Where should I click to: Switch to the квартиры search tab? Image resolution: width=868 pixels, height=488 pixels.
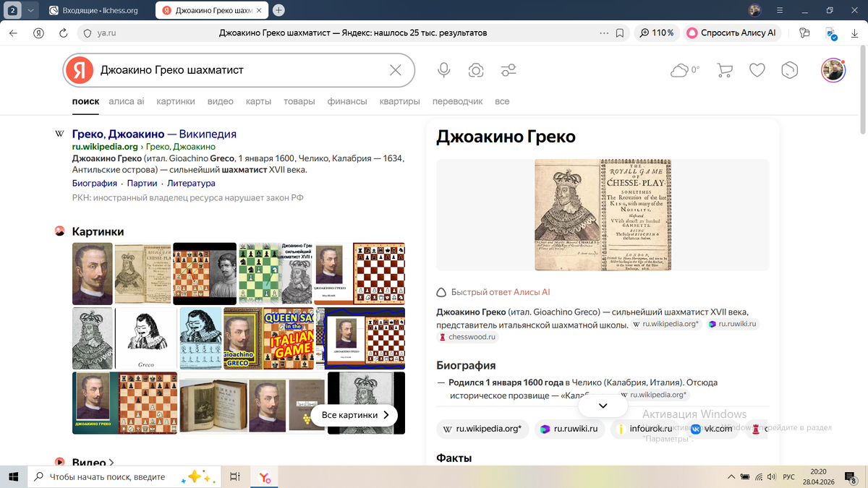pyautogui.click(x=400, y=101)
